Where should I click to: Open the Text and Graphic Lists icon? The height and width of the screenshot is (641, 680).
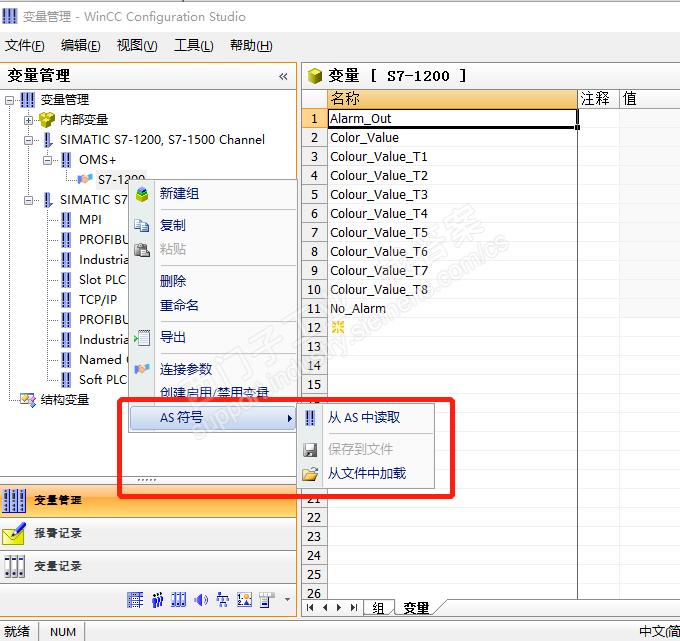[x=244, y=600]
